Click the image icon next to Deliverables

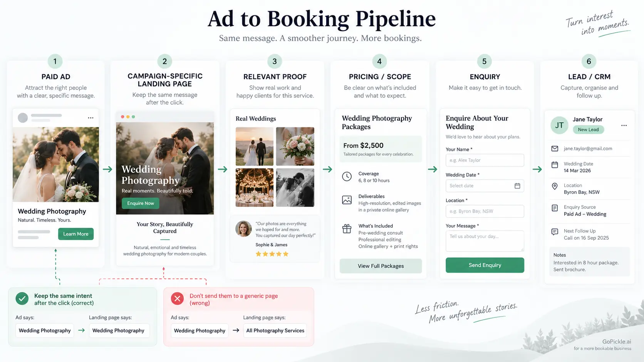click(x=347, y=200)
